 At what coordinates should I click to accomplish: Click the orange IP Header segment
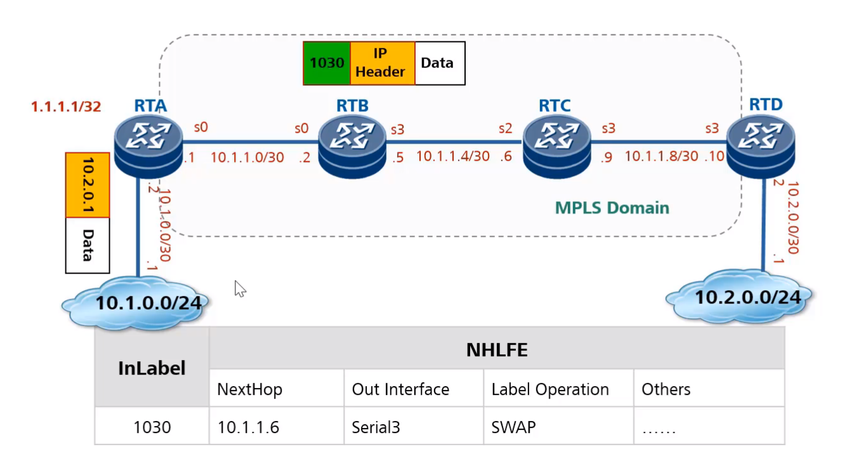380,63
